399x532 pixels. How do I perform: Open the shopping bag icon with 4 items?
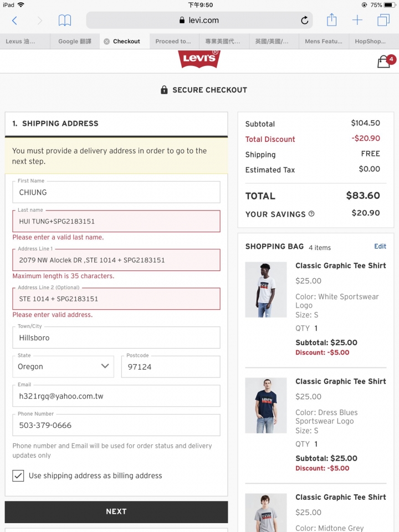tap(386, 62)
